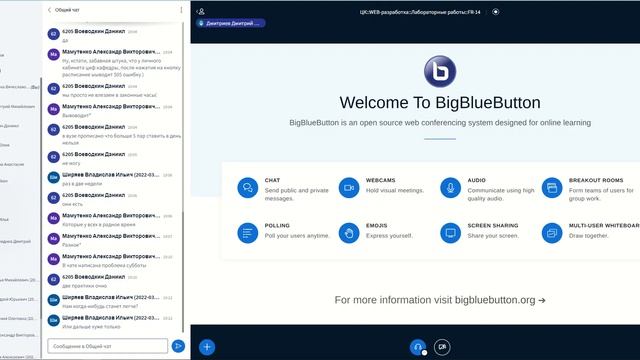The width and height of the screenshot is (640, 360).
Task: Click message 'мы просто не влезаем в законные часы'
Action: coord(109,95)
